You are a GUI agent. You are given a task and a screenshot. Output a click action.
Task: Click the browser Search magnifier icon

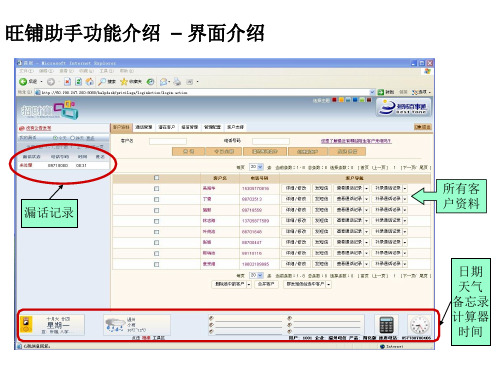click(x=102, y=82)
